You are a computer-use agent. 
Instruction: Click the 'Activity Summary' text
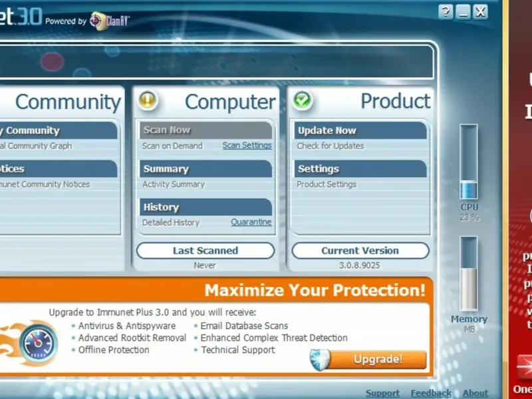[174, 184]
